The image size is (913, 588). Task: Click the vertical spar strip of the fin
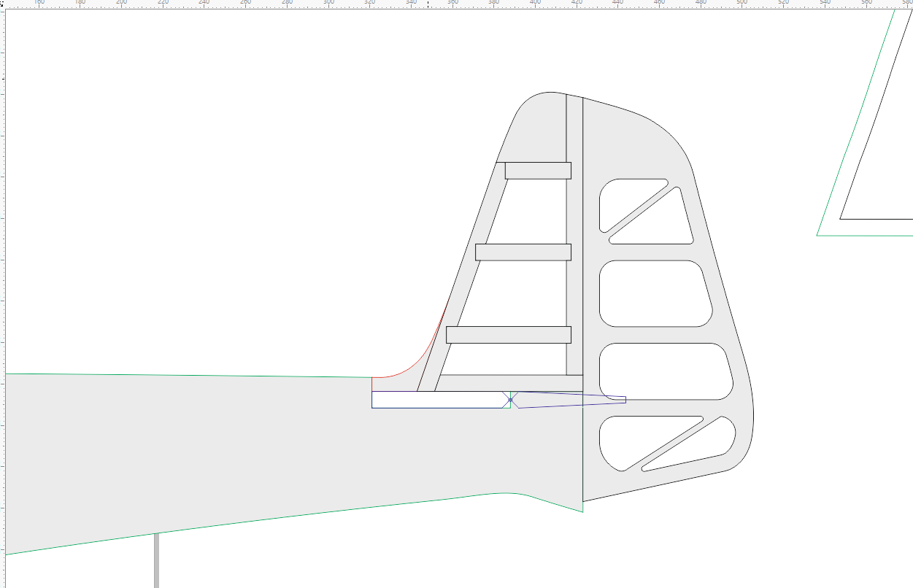(x=574, y=219)
